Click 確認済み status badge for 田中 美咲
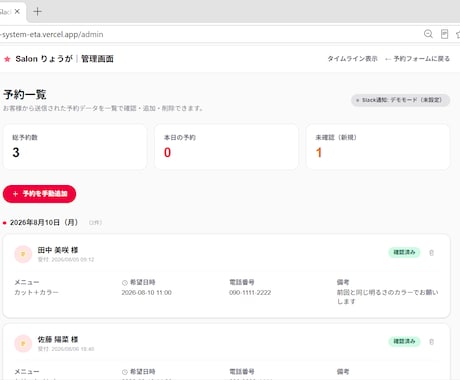 point(404,252)
